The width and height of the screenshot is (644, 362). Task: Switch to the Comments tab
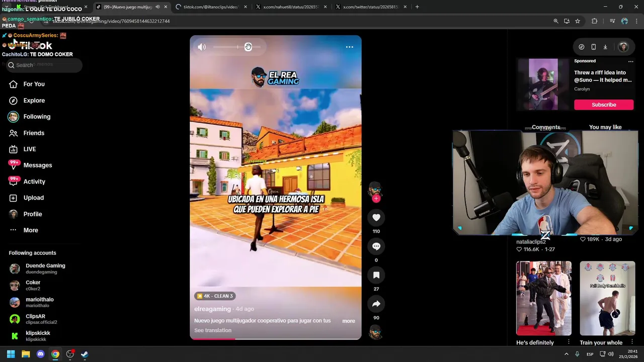pyautogui.click(x=546, y=127)
